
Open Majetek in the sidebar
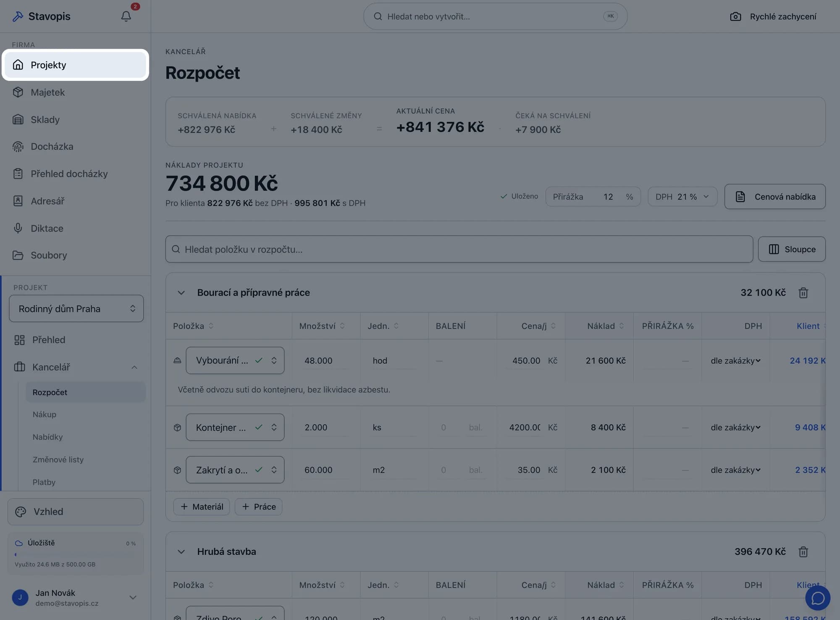(76, 92)
